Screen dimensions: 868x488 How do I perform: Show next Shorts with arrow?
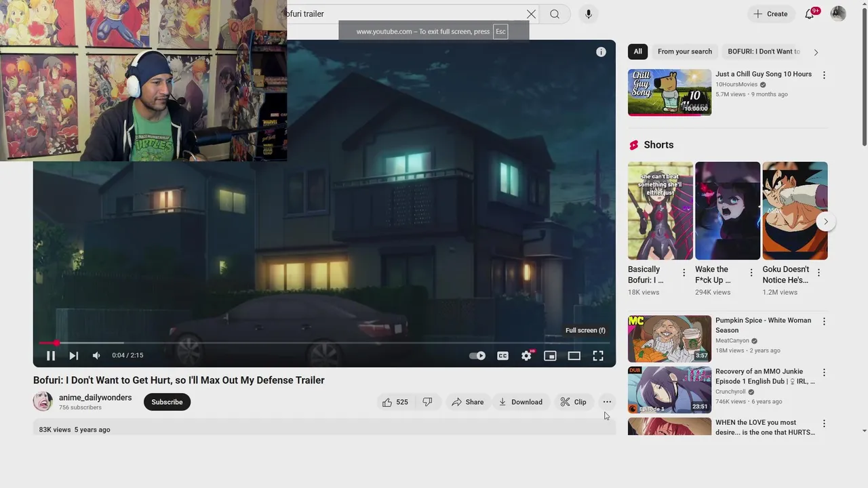(825, 222)
